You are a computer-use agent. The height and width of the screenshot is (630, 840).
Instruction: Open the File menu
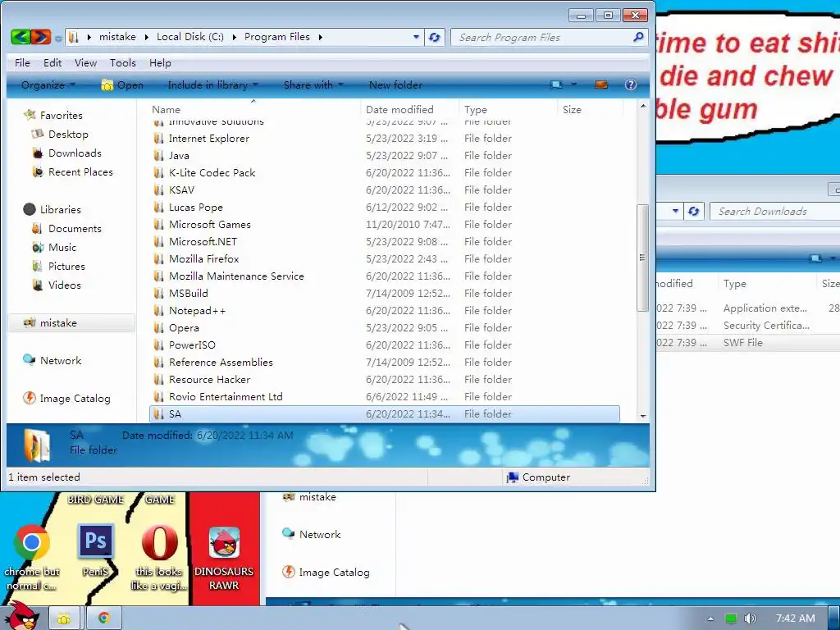tap(22, 62)
